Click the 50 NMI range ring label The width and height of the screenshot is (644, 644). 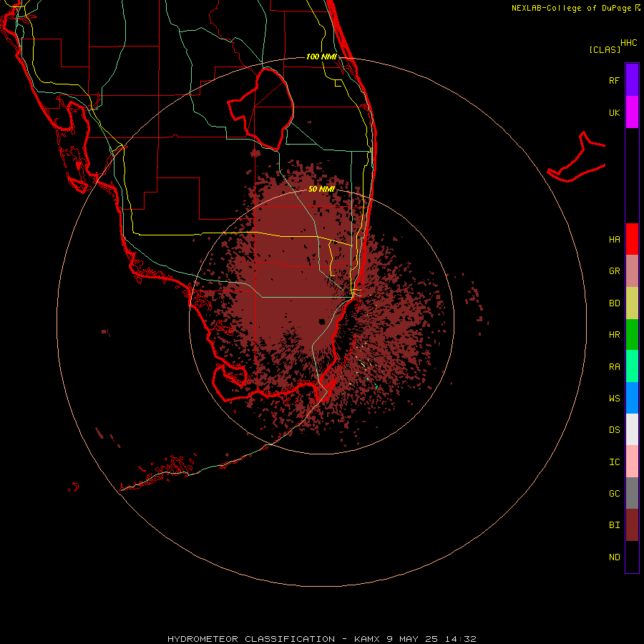[321, 189]
